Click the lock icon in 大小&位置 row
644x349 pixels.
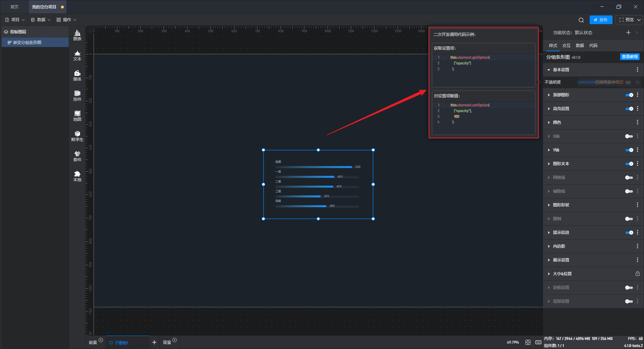pyautogui.click(x=637, y=274)
